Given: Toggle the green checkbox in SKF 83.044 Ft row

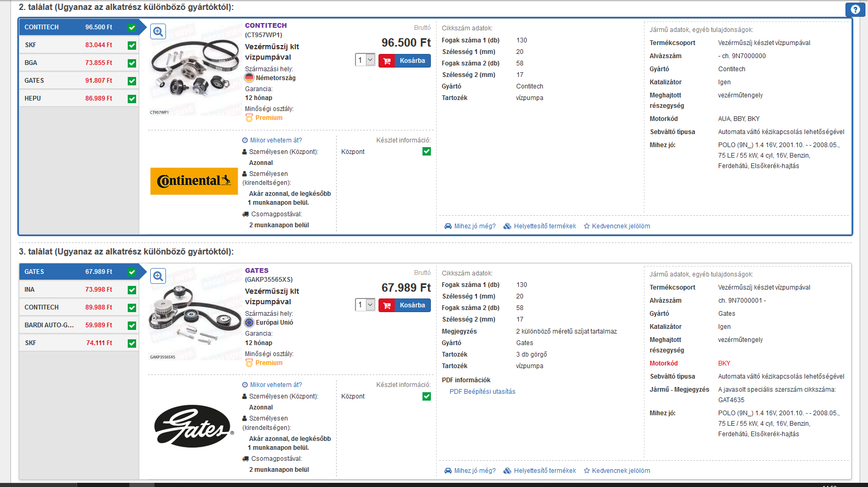Looking at the screenshot, I should tap(132, 46).
